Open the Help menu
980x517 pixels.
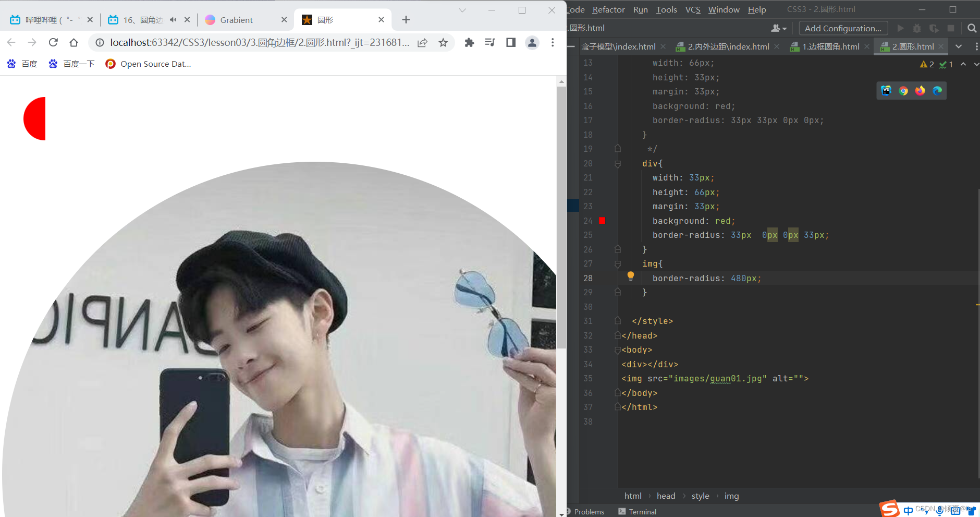(757, 9)
